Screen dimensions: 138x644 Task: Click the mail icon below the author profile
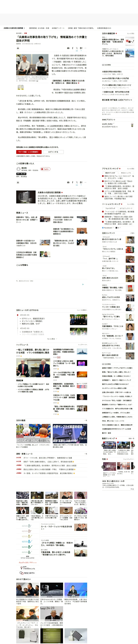pos(68,182)
